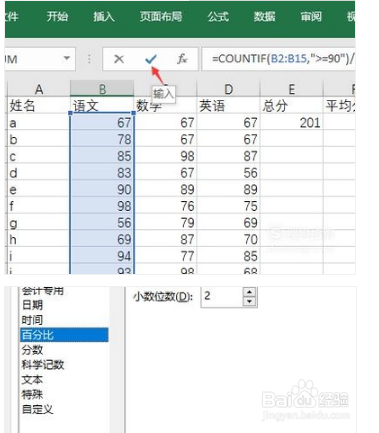Image resolution: width=379 pixels, height=433 pixels.
Task: Select 语文 score 83 in row d
Action: [x=102, y=172]
